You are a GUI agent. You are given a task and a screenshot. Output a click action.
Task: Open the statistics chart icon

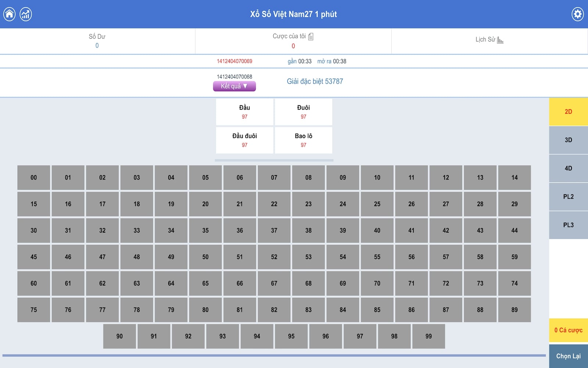[26, 14]
